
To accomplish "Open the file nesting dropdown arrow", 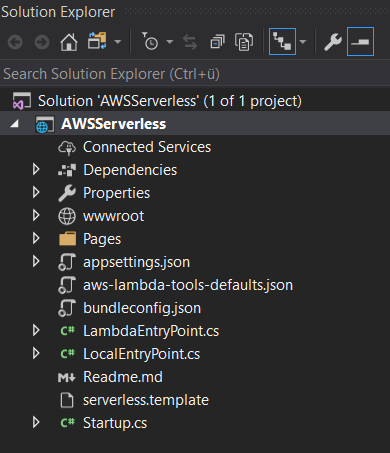I will click(303, 42).
